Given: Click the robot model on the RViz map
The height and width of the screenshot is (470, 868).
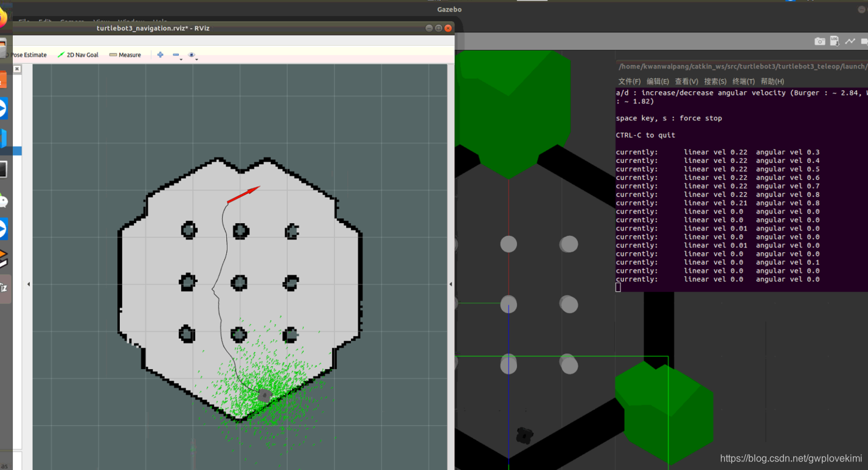Looking at the screenshot, I should 265,395.
